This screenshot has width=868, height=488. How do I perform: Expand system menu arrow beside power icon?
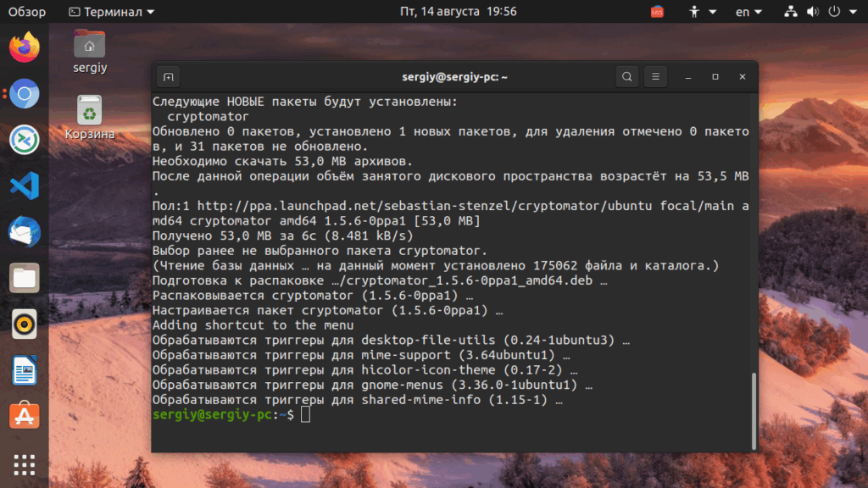point(853,12)
